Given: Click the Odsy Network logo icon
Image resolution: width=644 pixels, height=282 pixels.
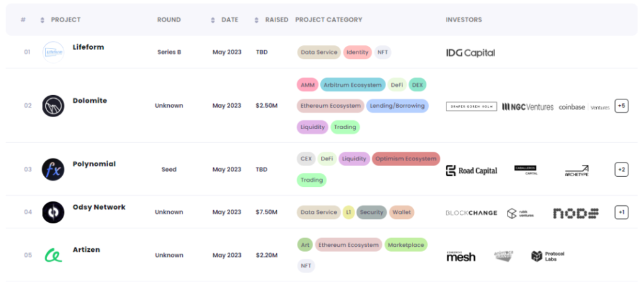Looking at the screenshot, I should pyautogui.click(x=53, y=212).
